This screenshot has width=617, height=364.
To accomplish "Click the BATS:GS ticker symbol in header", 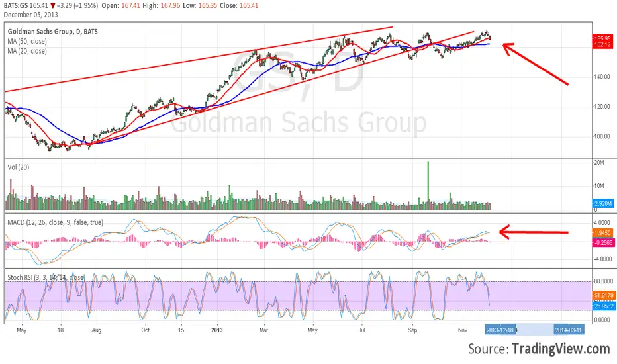I will 14,5.
